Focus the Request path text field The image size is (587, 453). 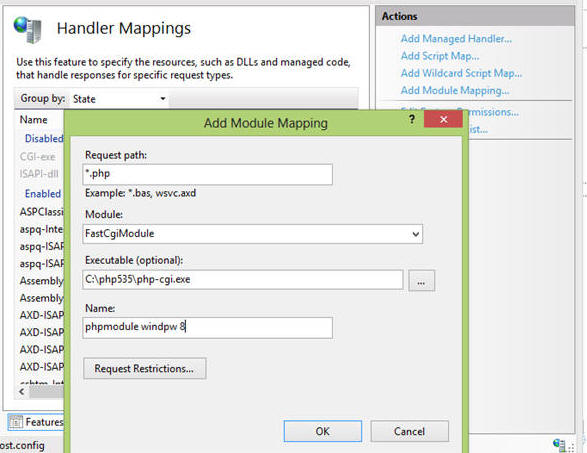207,174
